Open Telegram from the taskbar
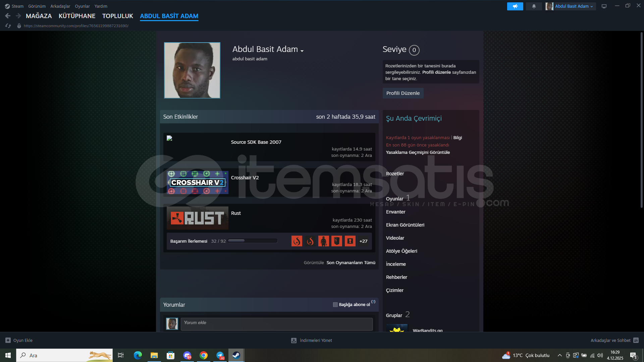 [220, 355]
